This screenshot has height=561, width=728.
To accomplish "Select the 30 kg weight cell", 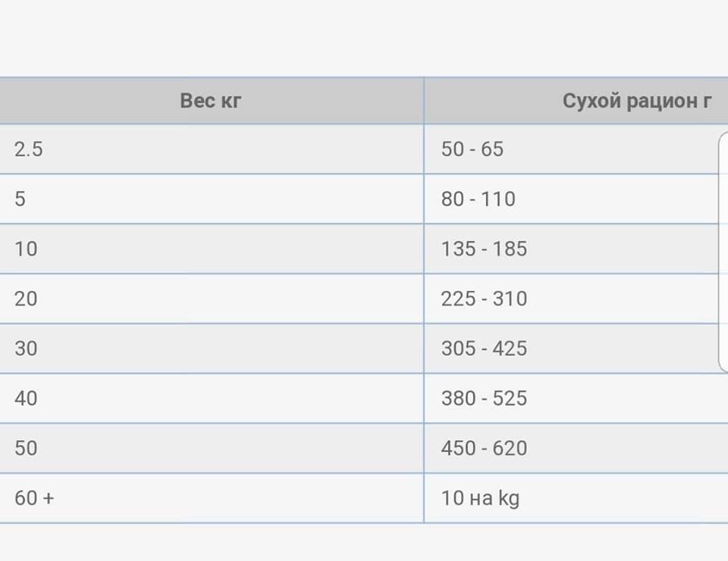I will pyautogui.click(x=26, y=349).
